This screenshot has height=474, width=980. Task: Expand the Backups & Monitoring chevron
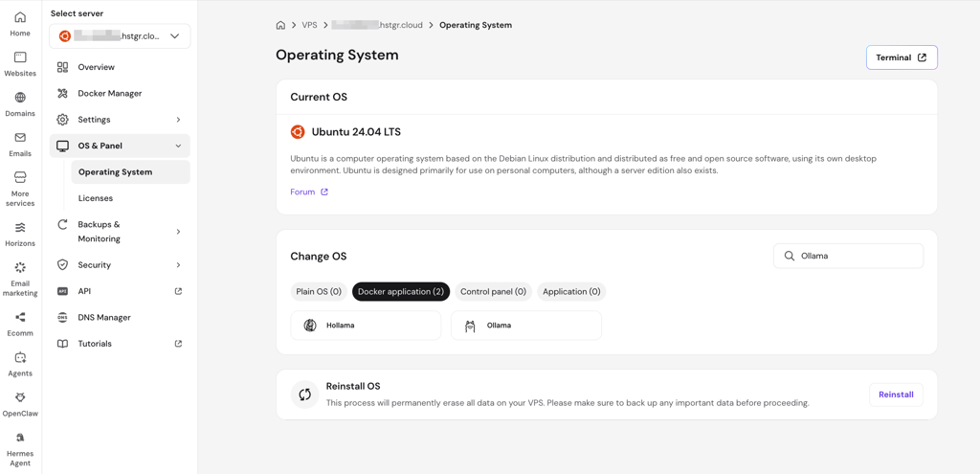[x=178, y=232]
